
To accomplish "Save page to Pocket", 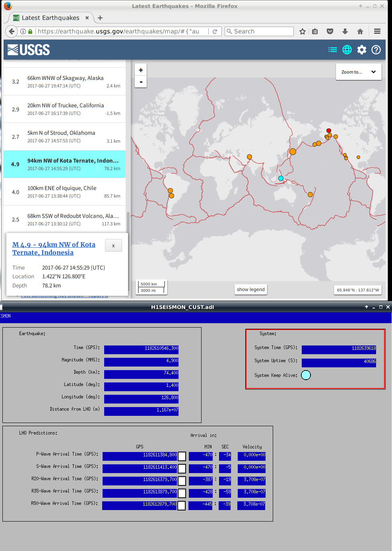I will point(330,31).
